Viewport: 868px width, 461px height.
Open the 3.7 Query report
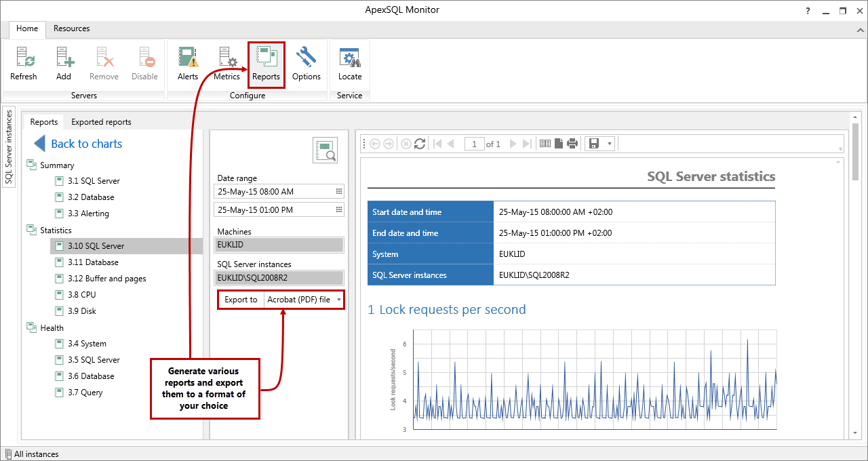tap(85, 393)
